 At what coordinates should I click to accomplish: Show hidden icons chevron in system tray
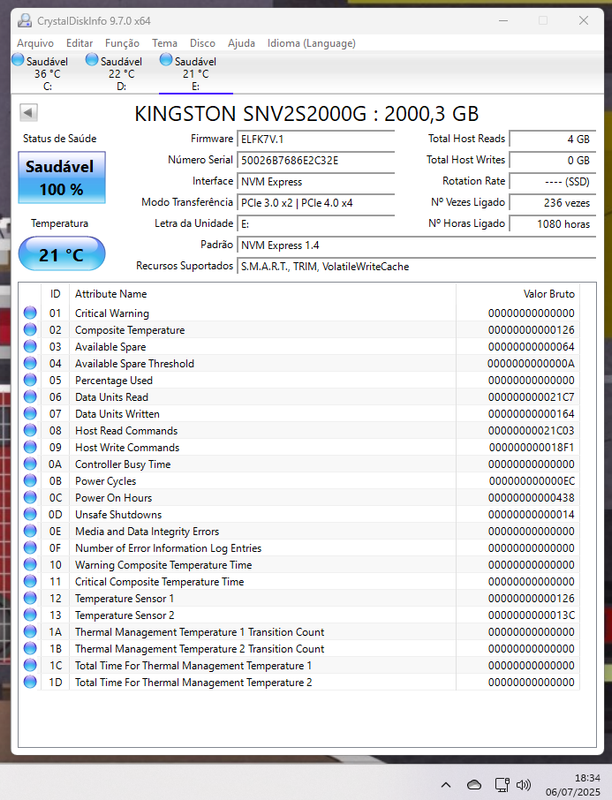click(x=446, y=785)
